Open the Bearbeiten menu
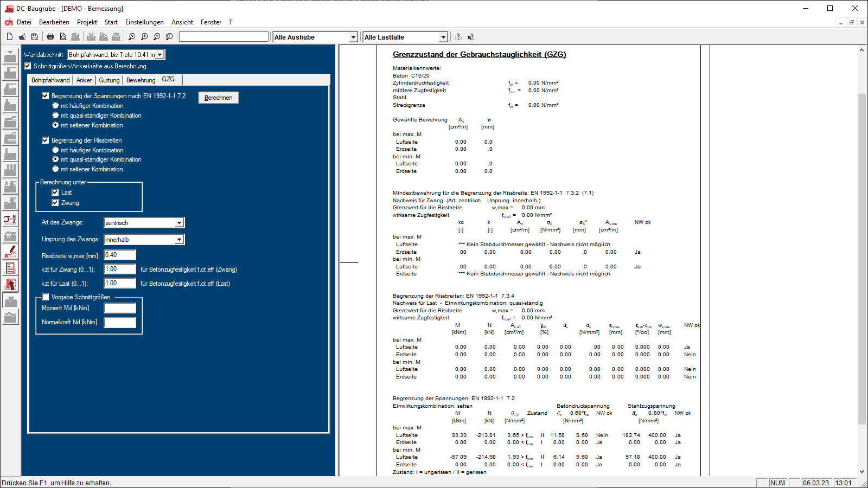The image size is (868, 488). [x=54, y=22]
